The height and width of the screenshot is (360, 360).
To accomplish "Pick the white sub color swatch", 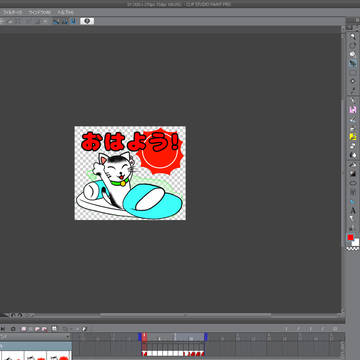I will (356, 242).
